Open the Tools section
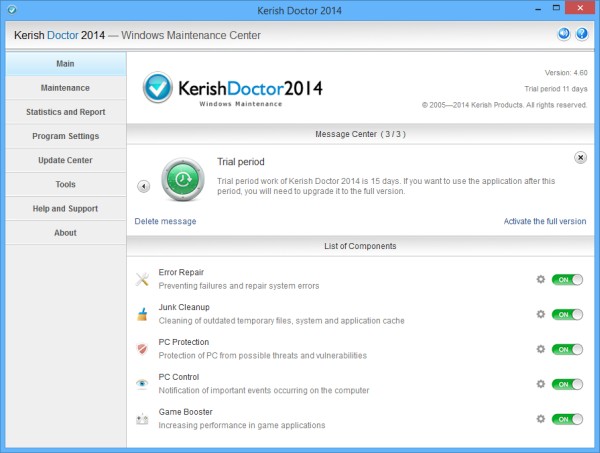This screenshot has width=600, height=453. coord(66,184)
